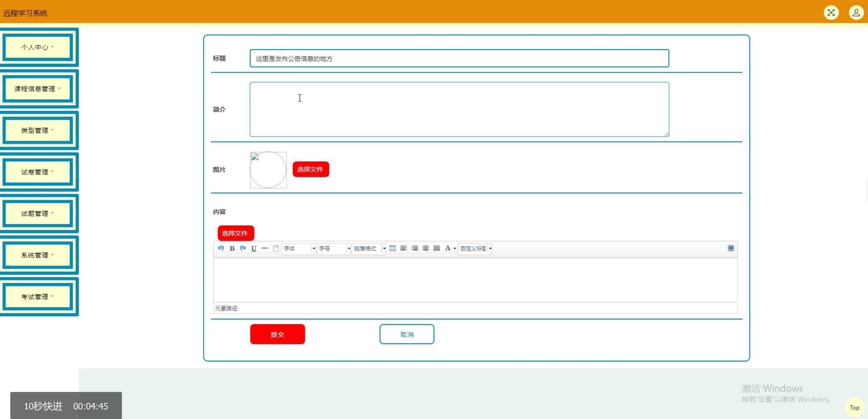
Task: Click the 取消 cancel button
Action: (x=406, y=334)
